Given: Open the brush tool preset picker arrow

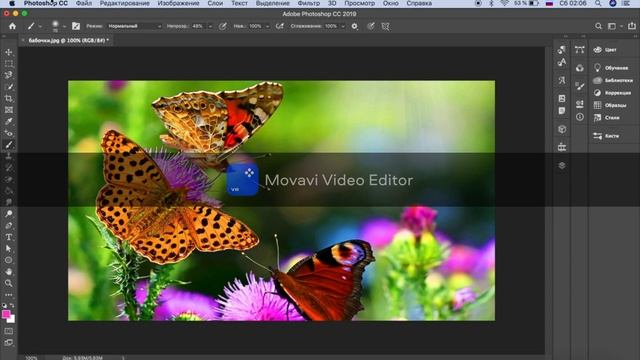Looking at the screenshot, I should tap(40, 27).
